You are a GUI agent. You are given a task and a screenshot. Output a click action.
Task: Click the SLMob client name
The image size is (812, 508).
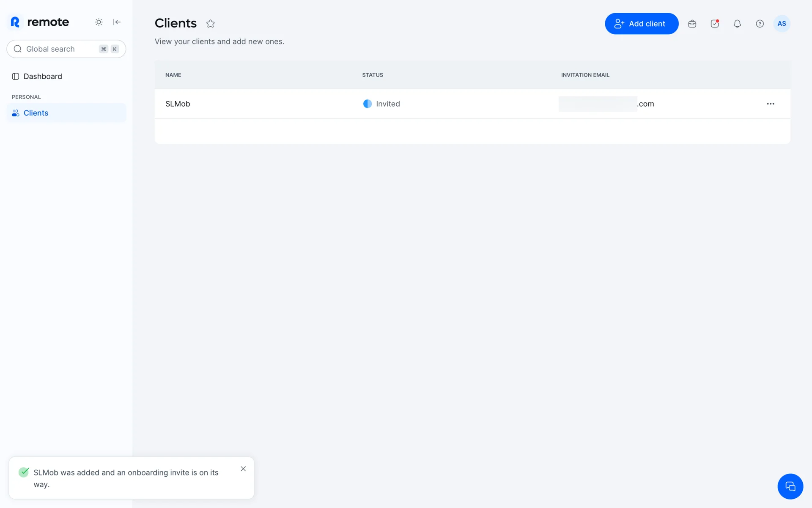coord(178,104)
